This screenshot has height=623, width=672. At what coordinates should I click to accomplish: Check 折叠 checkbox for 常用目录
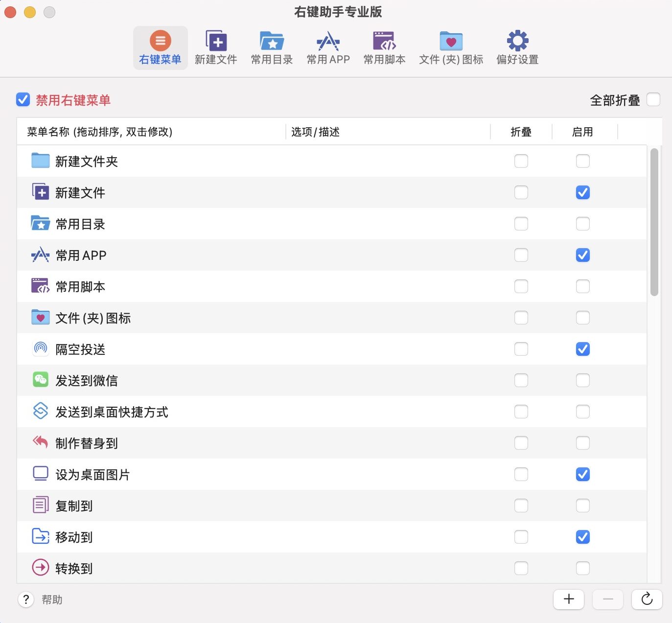521,224
